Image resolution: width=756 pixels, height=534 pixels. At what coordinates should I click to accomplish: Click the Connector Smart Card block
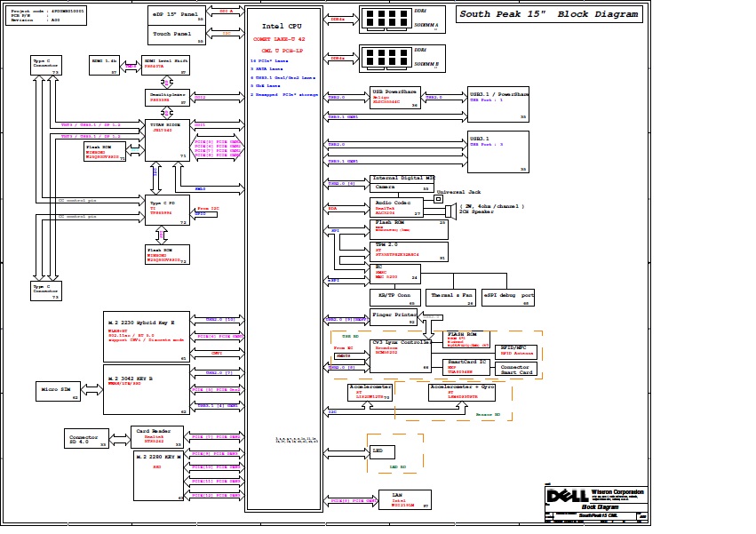pos(516,370)
